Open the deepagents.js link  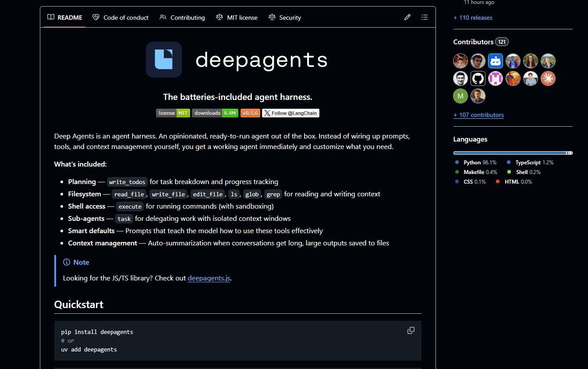click(209, 278)
